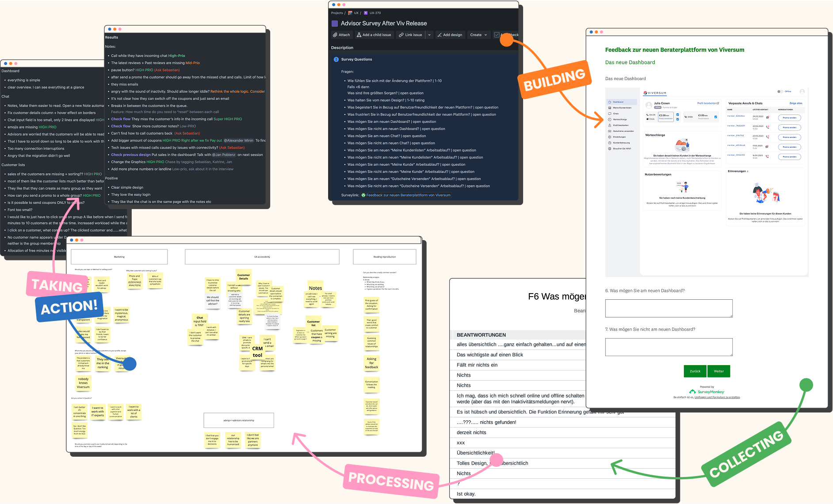The width and height of the screenshot is (833, 504).
Task: Select the yellow Notes sticky note
Action: pos(315,288)
